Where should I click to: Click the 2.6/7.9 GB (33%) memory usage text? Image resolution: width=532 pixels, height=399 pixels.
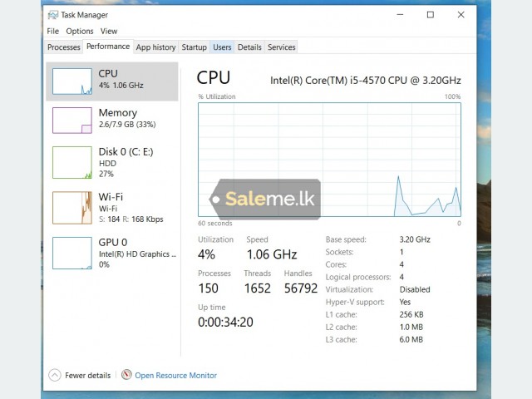pos(127,125)
